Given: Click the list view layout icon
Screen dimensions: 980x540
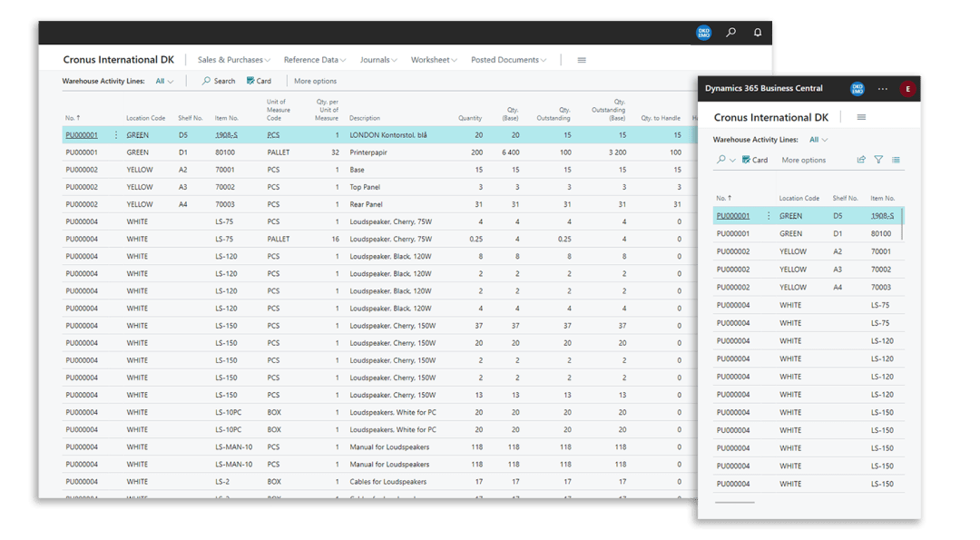Looking at the screenshot, I should tap(896, 160).
